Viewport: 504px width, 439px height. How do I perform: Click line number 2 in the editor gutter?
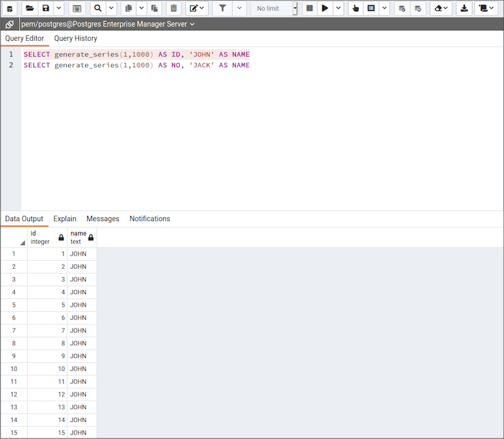tap(11, 66)
